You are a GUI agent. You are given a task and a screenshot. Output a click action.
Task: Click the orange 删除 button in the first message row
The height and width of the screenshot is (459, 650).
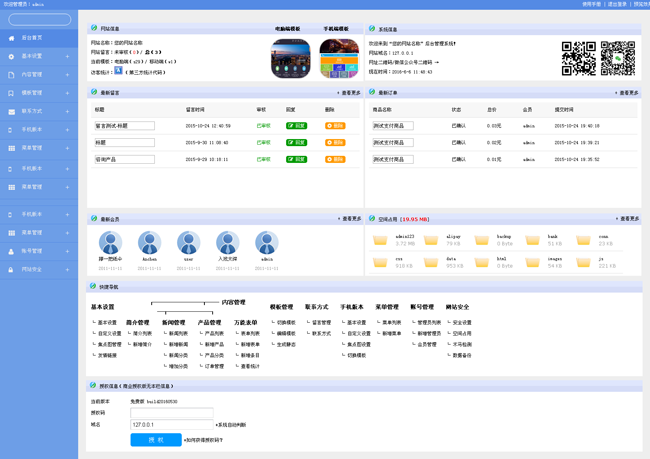[x=335, y=126]
